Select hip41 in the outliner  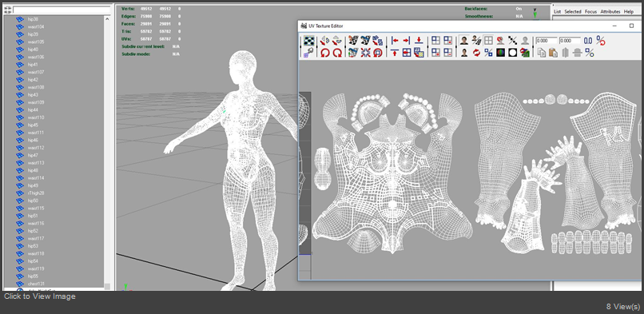(33, 65)
